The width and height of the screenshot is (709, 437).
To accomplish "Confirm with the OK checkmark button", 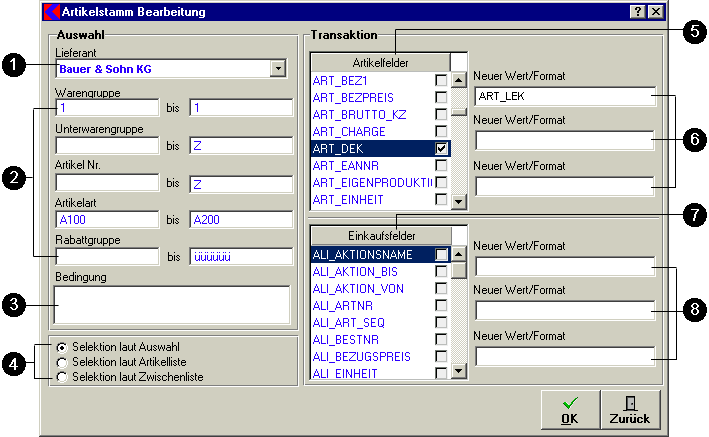I will coord(570,410).
